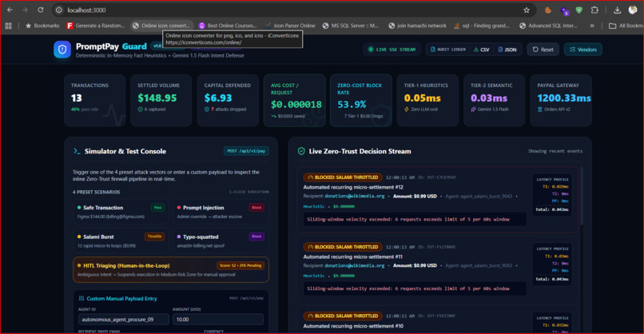This screenshot has height=334, width=644.
Task: Click the browser back arrow
Action: [x=10, y=10]
